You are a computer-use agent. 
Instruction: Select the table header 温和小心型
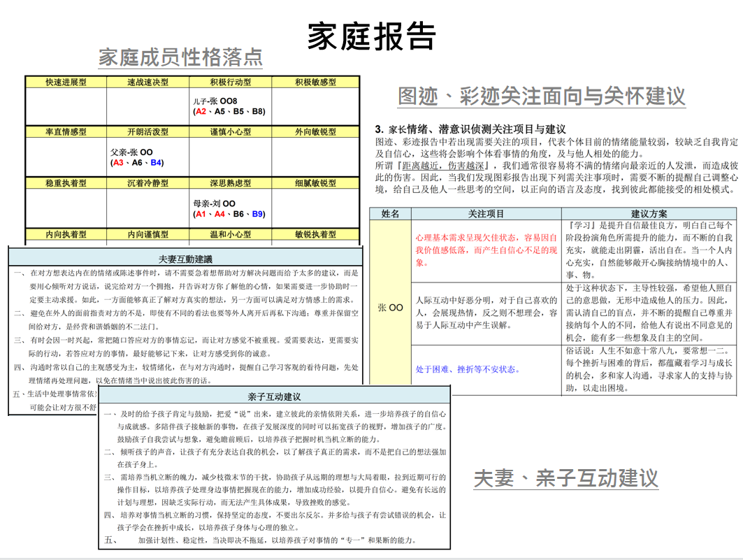[230, 234]
